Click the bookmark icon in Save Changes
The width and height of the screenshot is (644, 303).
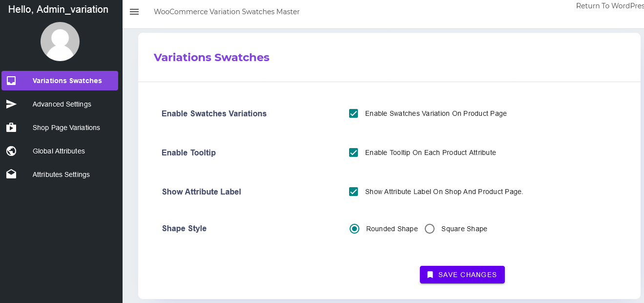tap(430, 275)
